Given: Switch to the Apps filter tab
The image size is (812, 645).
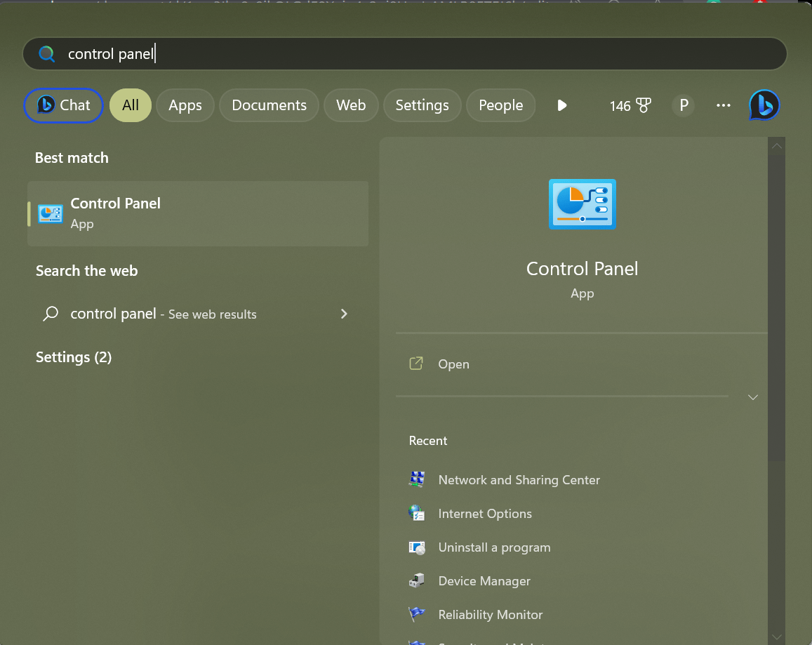Looking at the screenshot, I should [x=185, y=106].
